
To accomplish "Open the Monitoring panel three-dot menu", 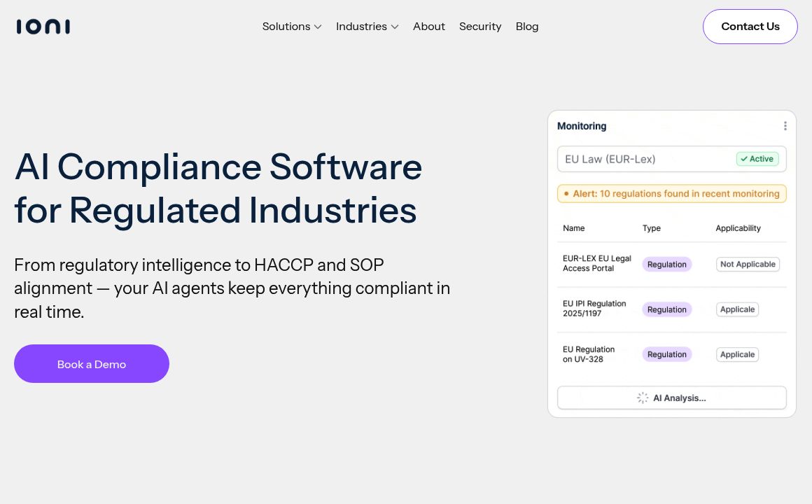I will tap(785, 126).
